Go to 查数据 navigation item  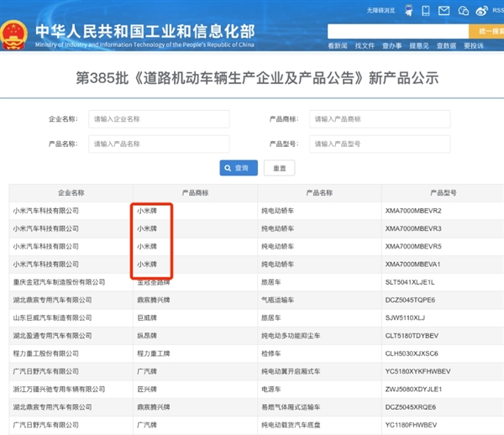tap(446, 45)
